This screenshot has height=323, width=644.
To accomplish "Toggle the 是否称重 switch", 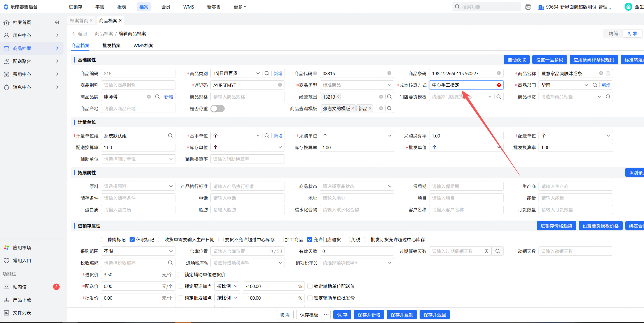I will 217,108.
